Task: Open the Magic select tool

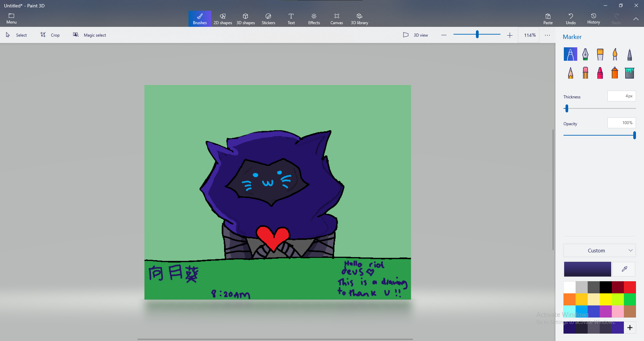Action: click(90, 35)
